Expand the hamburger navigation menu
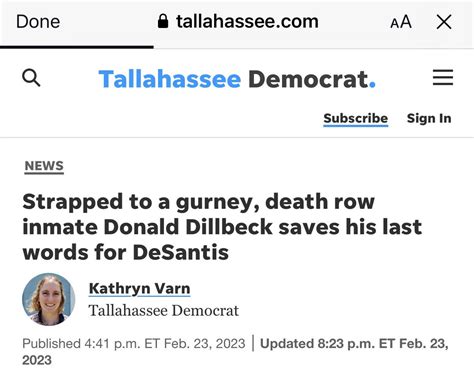Viewport: 474px width, 383px height. (443, 77)
